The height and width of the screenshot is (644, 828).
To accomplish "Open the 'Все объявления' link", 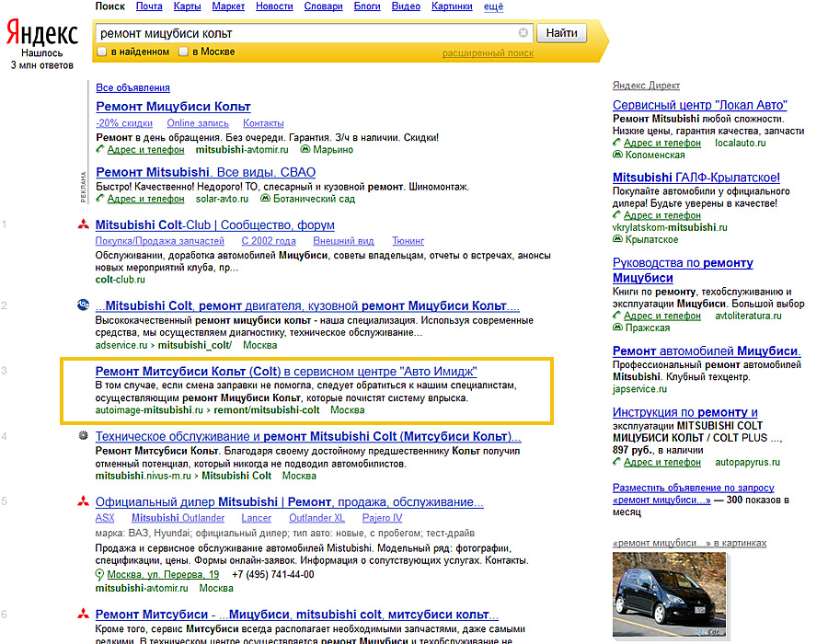I will (132, 87).
